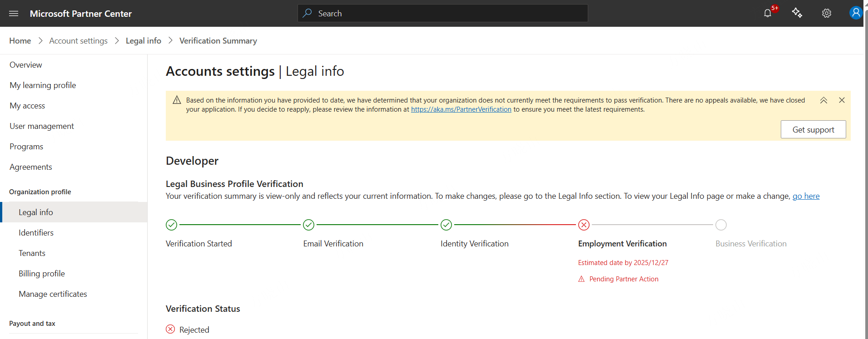Click the Search input field

click(x=443, y=13)
